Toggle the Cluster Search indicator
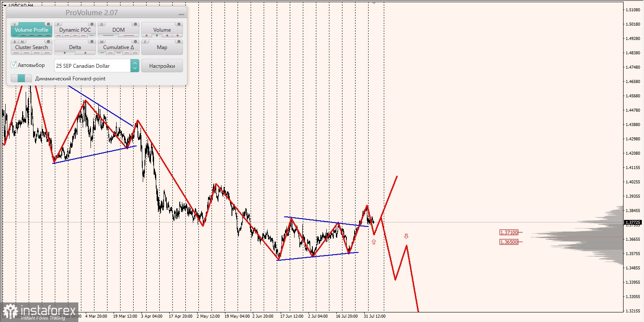This screenshot has width=644, height=322. coord(31,47)
